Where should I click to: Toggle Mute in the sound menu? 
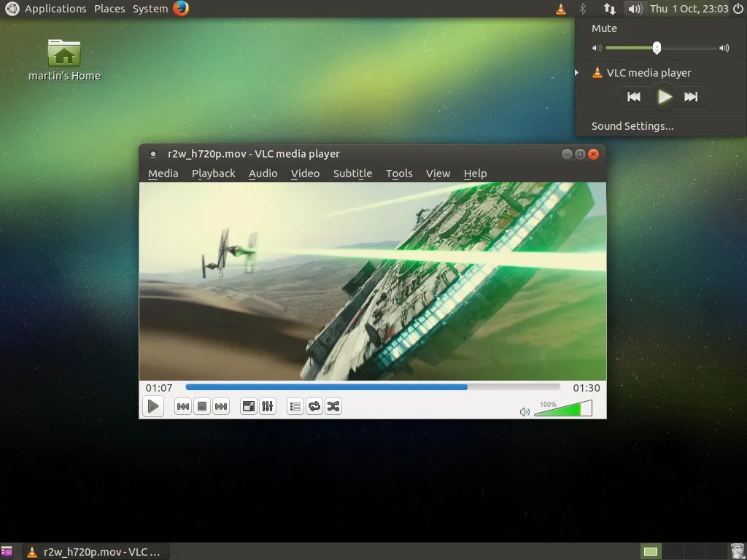click(x=604, y=28)
